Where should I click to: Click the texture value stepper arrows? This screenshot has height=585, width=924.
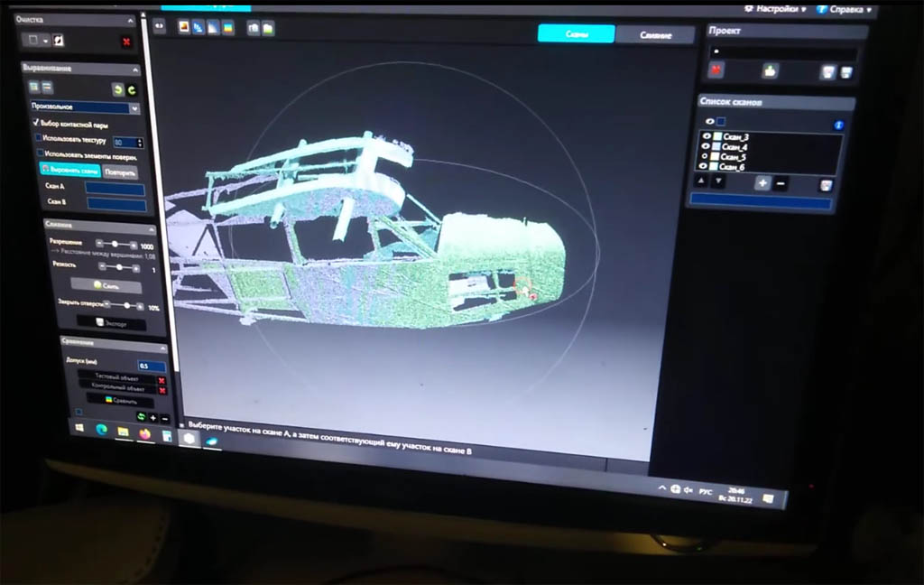(x=140, y=143)
